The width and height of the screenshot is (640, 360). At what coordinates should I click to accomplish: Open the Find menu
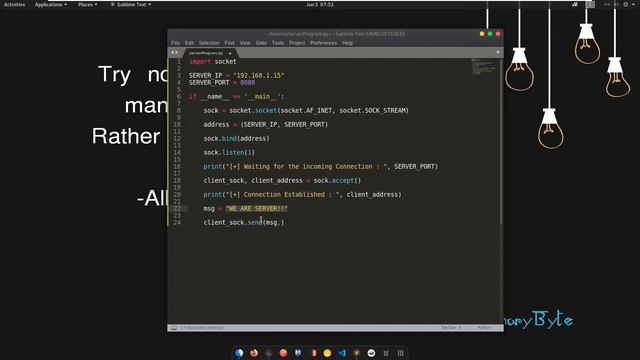coord(229,43)
